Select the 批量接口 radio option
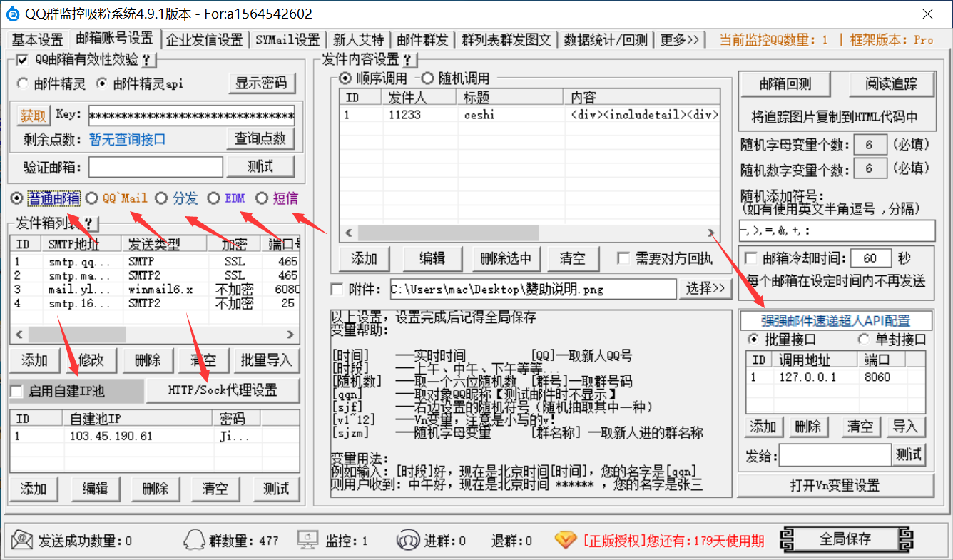 (753, 340)
